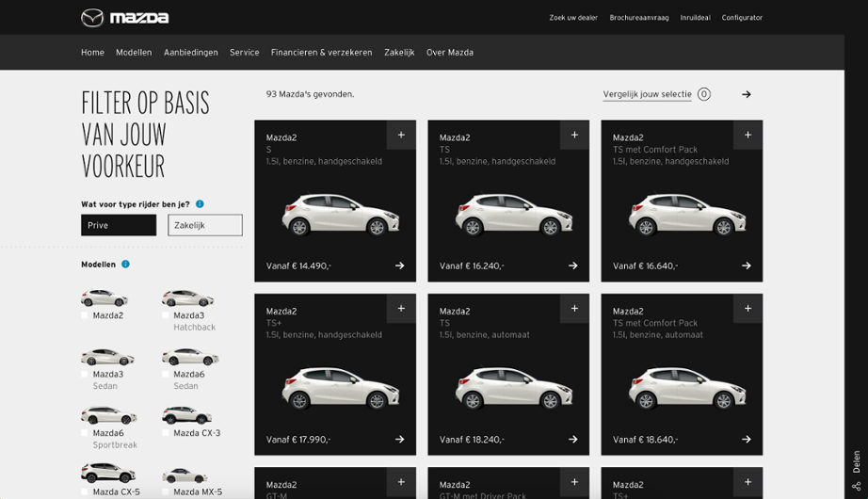This screenshot has width=868, height=499.
Task: Click the car image in Mazda2 S card
Action: tap(341, 215)
